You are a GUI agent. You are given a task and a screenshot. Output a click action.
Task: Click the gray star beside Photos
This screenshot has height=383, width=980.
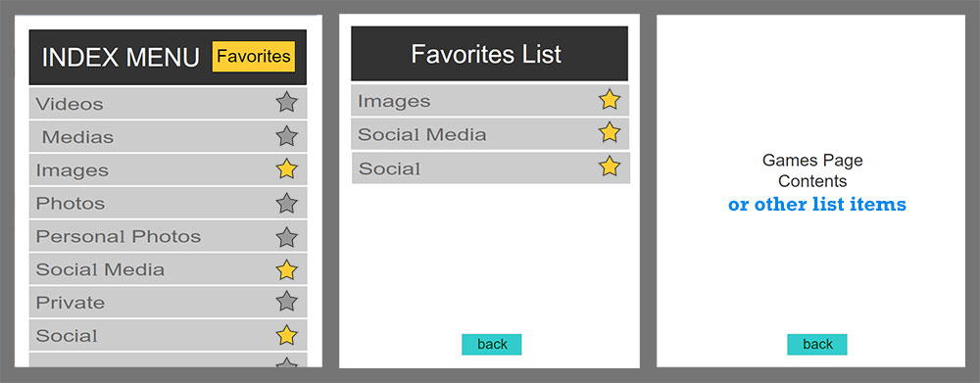pos(286,203)
